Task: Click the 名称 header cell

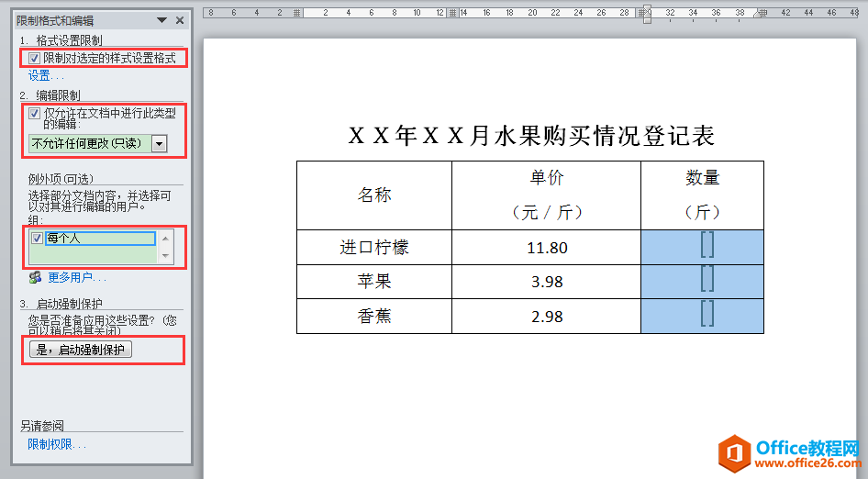Action: pos(374,195)
